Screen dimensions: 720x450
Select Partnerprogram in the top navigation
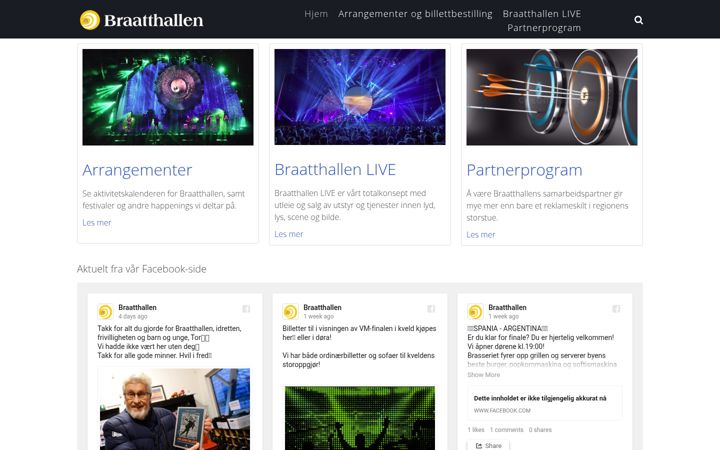(544, 28)
